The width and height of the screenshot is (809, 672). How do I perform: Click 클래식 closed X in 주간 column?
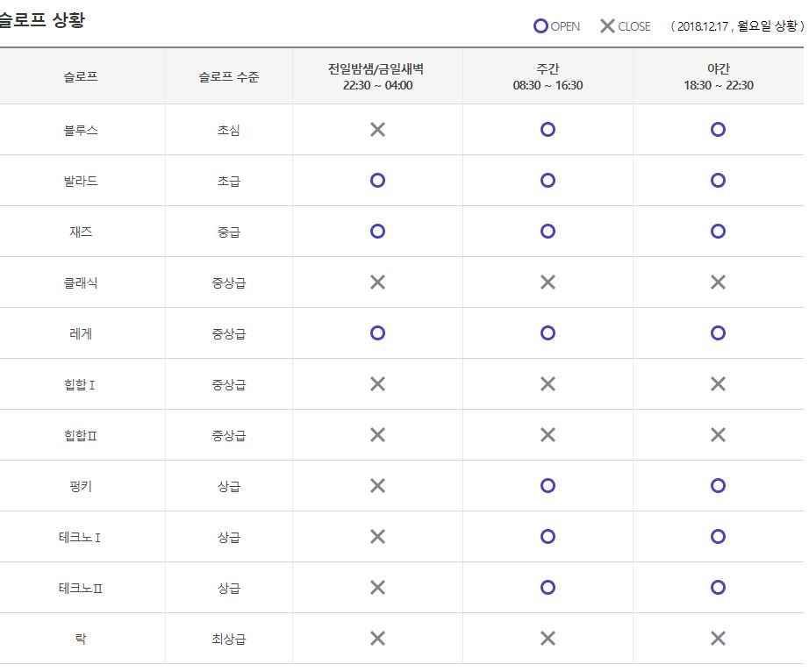click(548, 282)
